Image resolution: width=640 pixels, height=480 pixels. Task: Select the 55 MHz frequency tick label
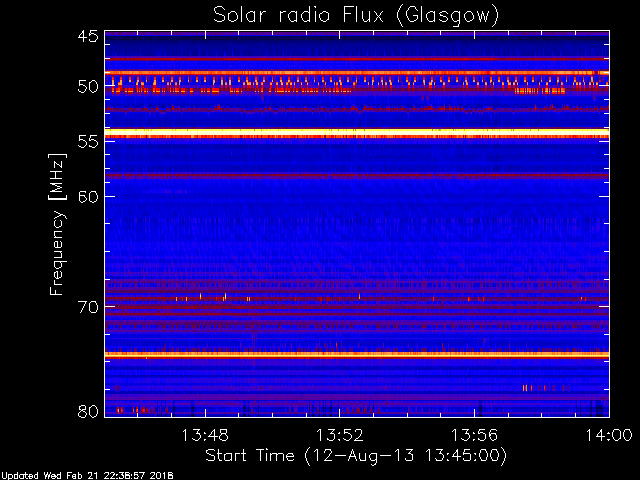click(x=88, y=142)
